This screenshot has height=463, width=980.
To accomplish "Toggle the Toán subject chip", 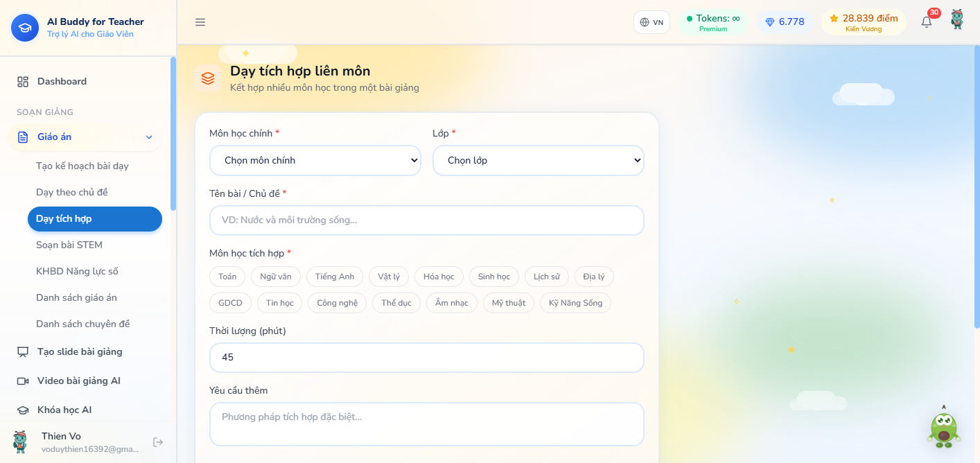I will pyautogui.click(x=227, y=277).
